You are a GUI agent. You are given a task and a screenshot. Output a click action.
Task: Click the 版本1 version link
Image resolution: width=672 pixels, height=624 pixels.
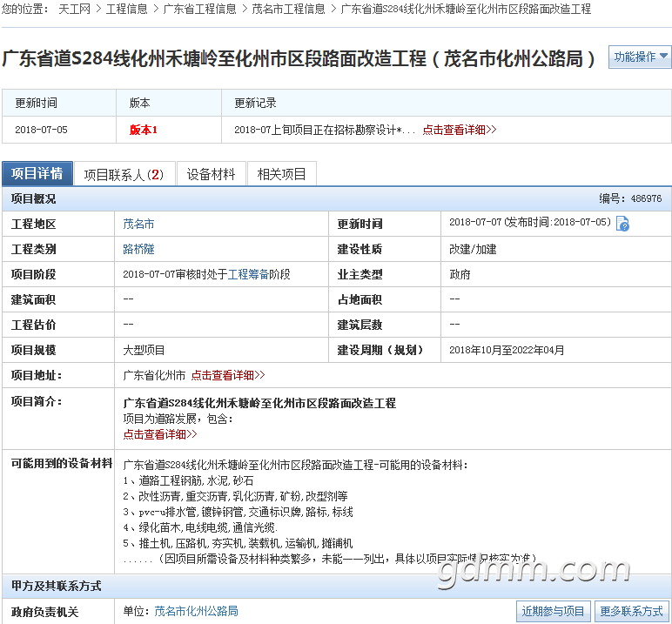143,130
